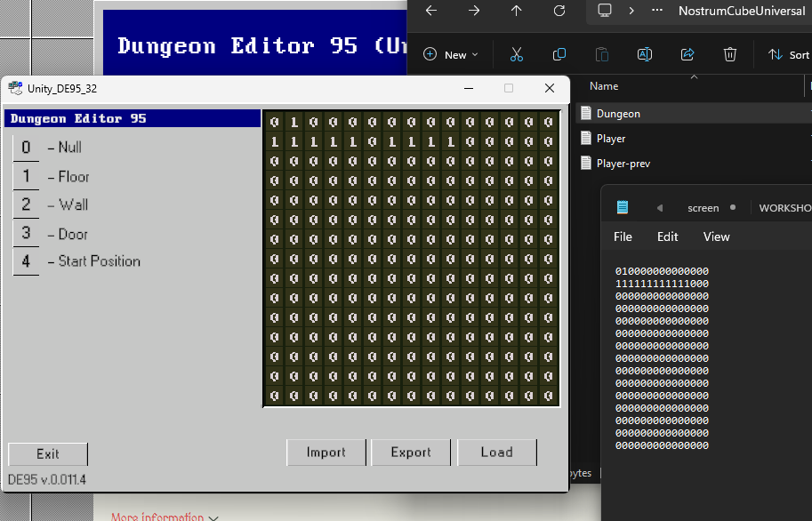
Task: Switch to the WORKSHO tab in Notepad
Action: (784, 208)
